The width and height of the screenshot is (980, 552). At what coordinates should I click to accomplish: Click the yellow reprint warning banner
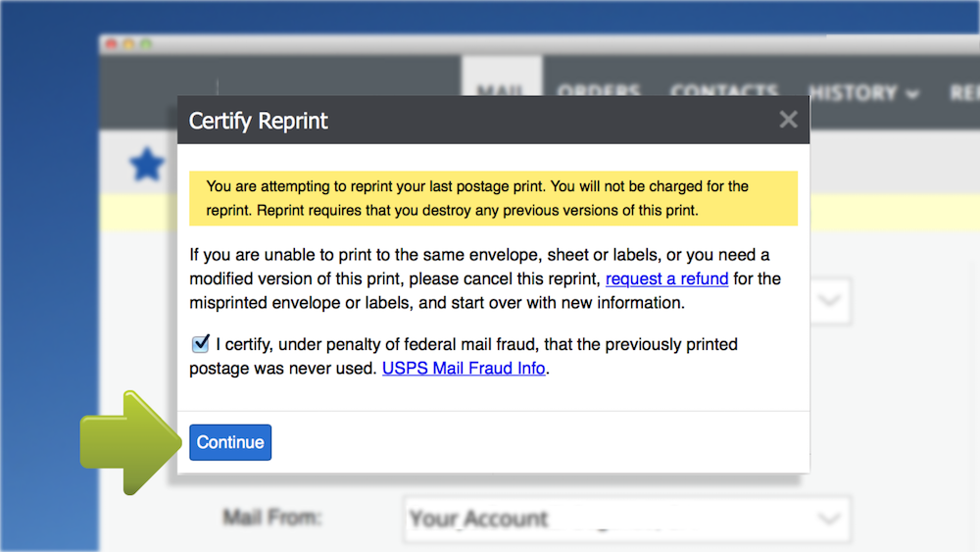point(493,198)
